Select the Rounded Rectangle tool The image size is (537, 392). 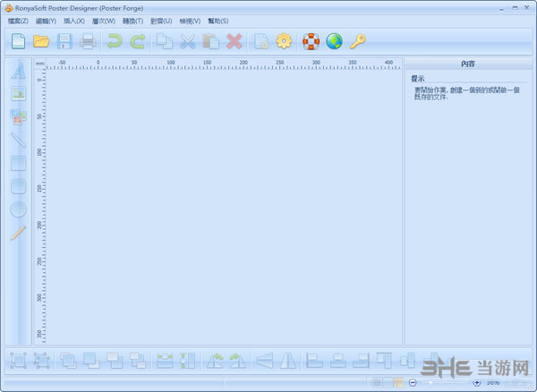(x=18, y=186)
